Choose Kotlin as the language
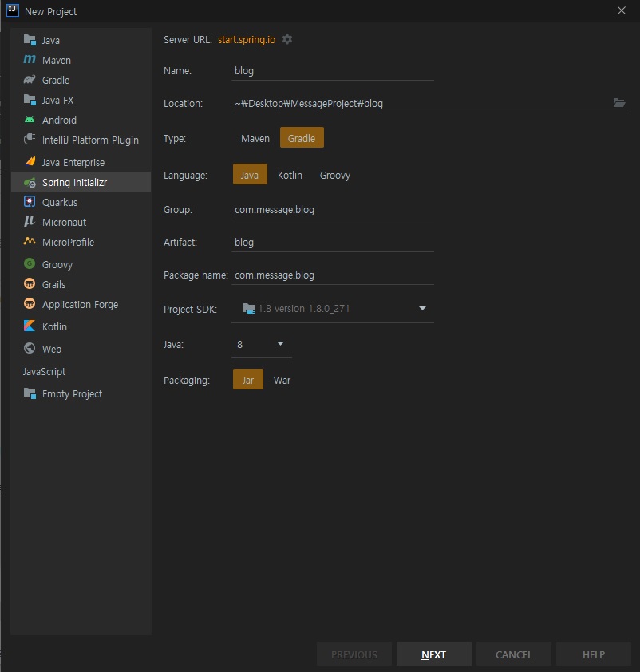The height and width of the screenshot is (672, 640). 290,176
